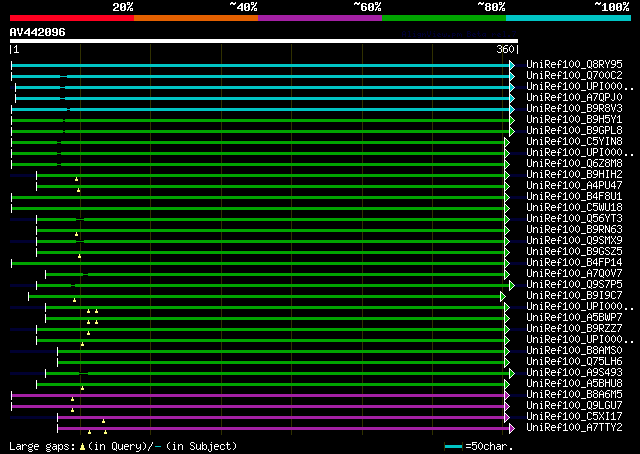Click the arrowhead ending the B4F8U1 alignment
This screenshot has width=640, height=454.
pos(507,198)
